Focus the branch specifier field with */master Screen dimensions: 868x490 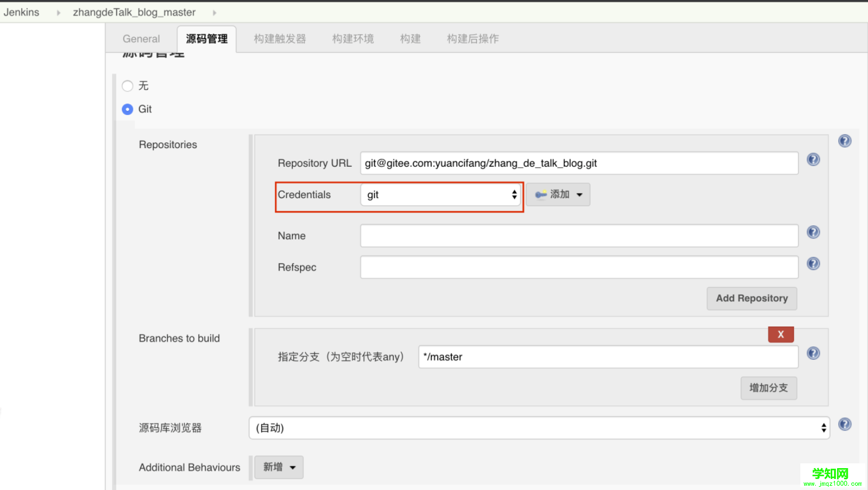(x=609, y=357)
